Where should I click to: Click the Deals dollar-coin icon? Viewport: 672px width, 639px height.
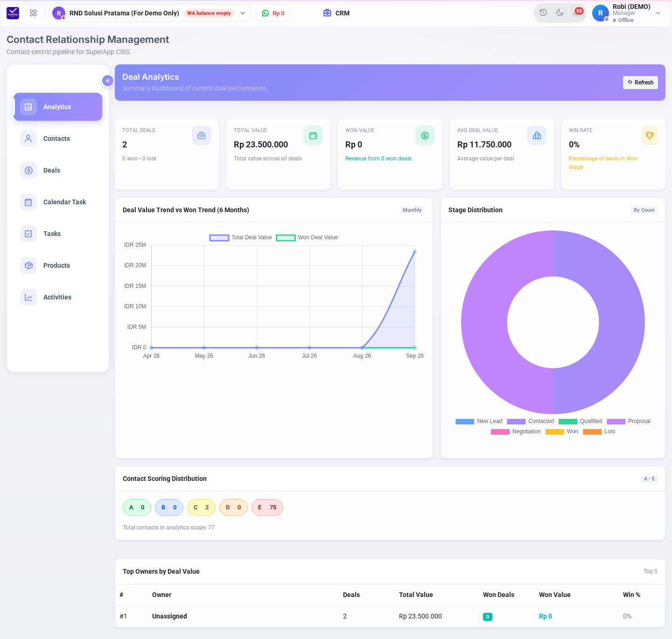tap(28, 170)
